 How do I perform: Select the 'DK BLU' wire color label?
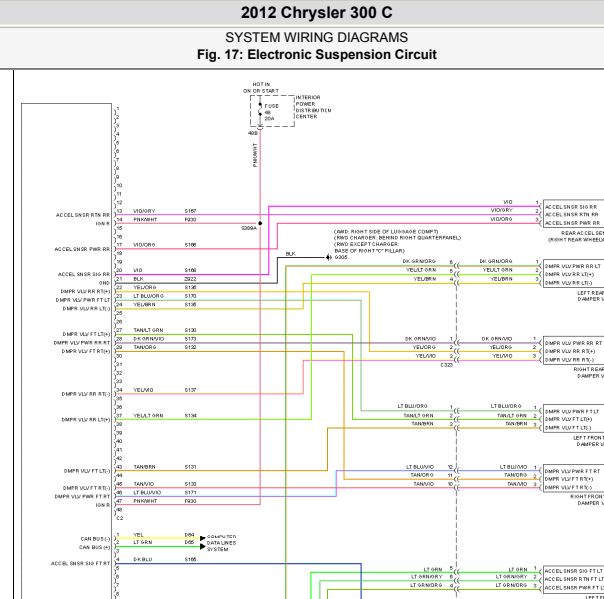(x=142, y=559)
